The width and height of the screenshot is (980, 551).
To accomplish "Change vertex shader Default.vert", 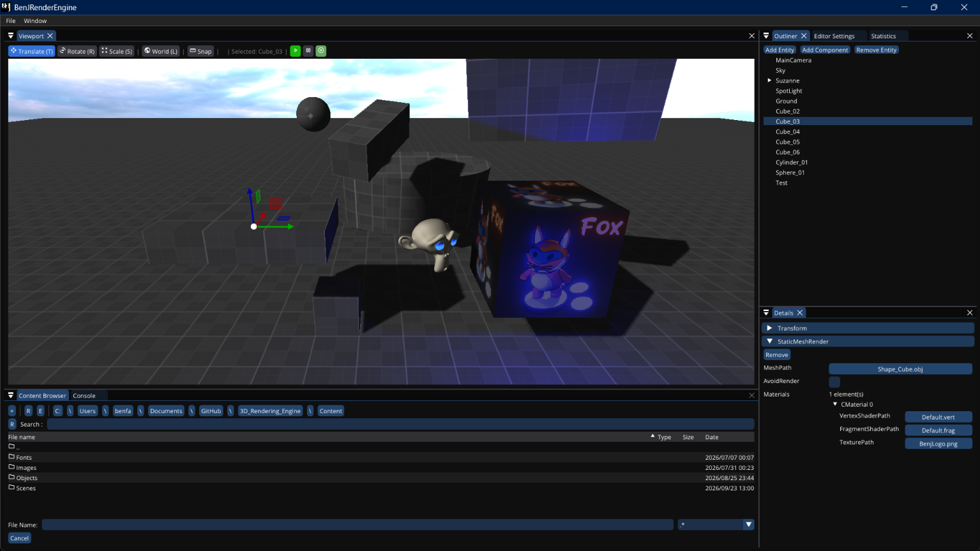I will point(939,417).
